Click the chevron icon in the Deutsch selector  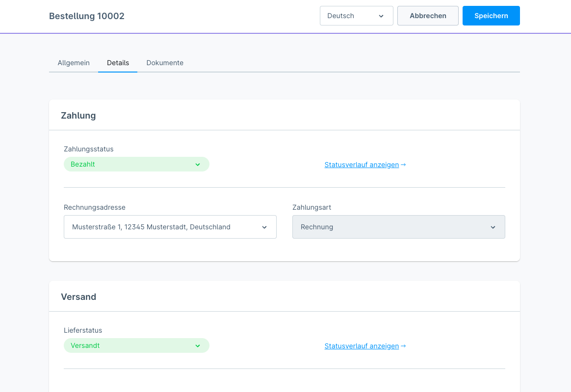381,16
